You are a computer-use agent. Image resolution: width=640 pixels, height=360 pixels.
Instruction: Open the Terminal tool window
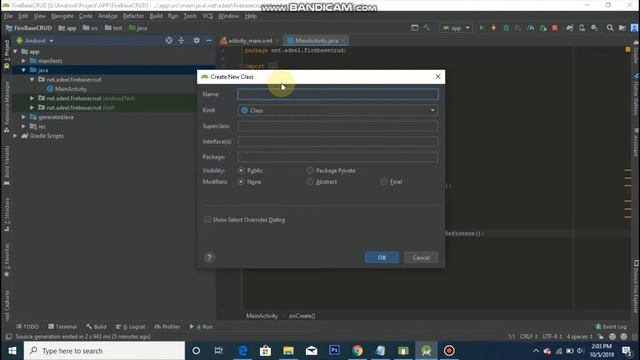tap(62, 327)
